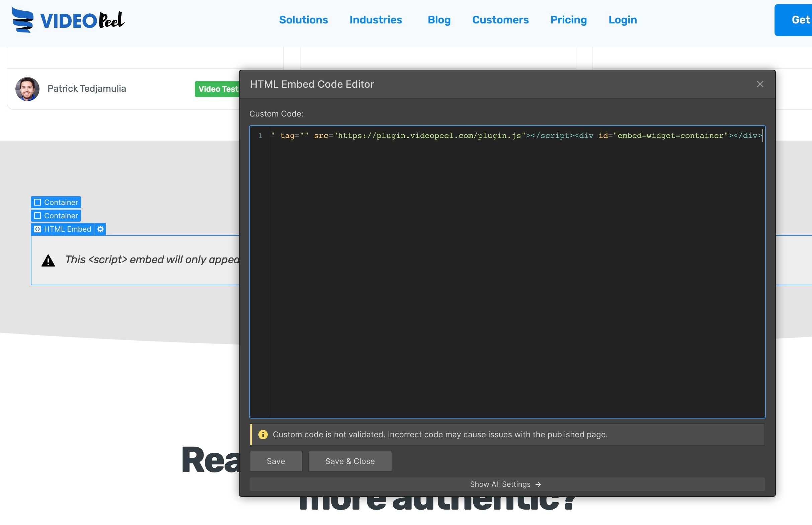Open the Industries nav link
The width and height of the screenshot is (812, 525).
coord(376,20)
